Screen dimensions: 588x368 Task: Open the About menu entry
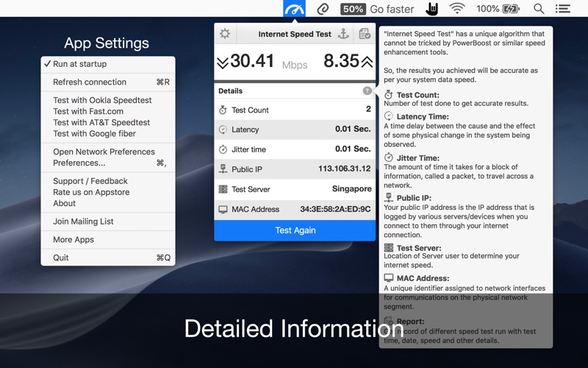(108, 203)
